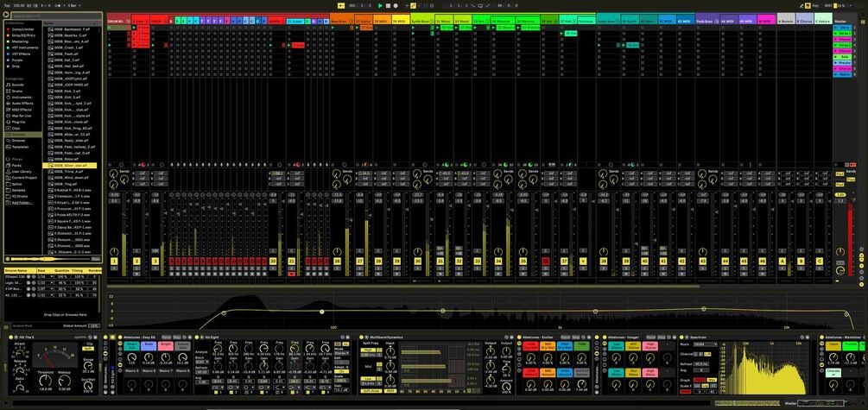Toggle the yellow Follow playback button
The height and width of the screenshot is (410, 868).
[x=339, y=5]
